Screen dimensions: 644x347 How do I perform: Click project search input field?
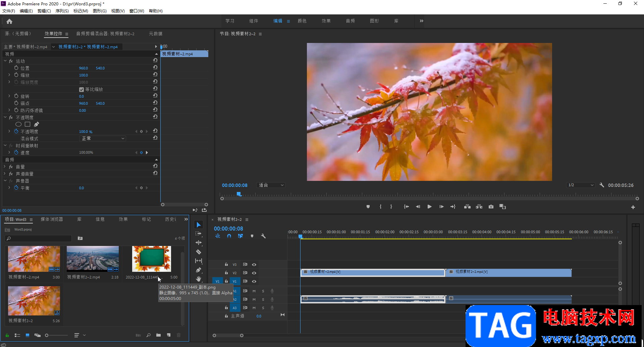[x=39, y=238]
